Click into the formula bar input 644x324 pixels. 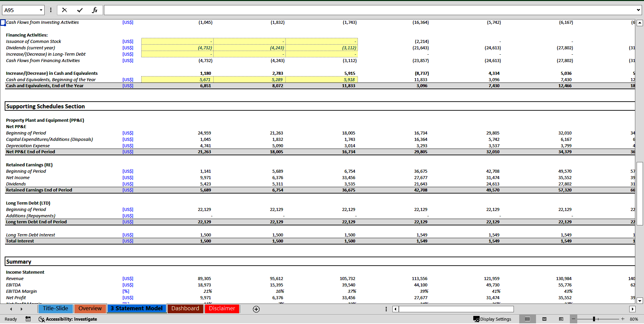369,10
